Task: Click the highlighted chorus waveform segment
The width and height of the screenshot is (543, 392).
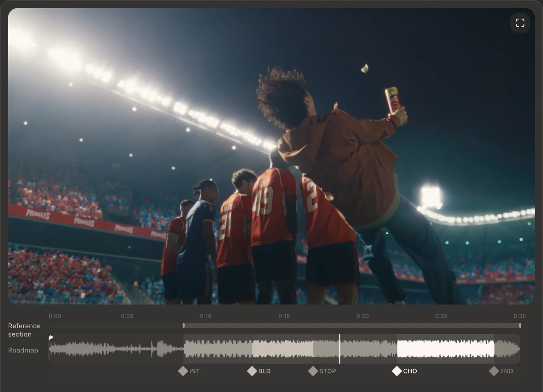Action: [445, 349]
